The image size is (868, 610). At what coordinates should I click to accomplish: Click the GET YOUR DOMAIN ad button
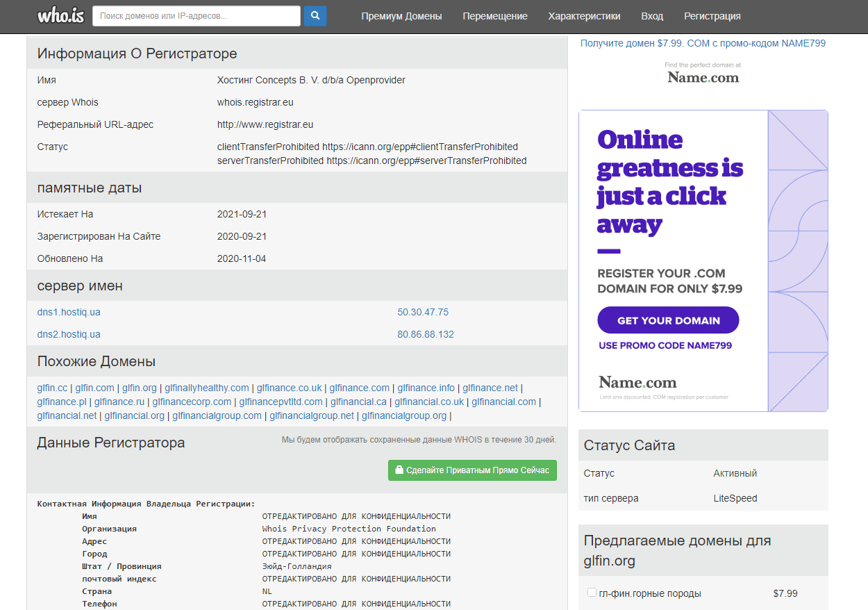(668, 320)
